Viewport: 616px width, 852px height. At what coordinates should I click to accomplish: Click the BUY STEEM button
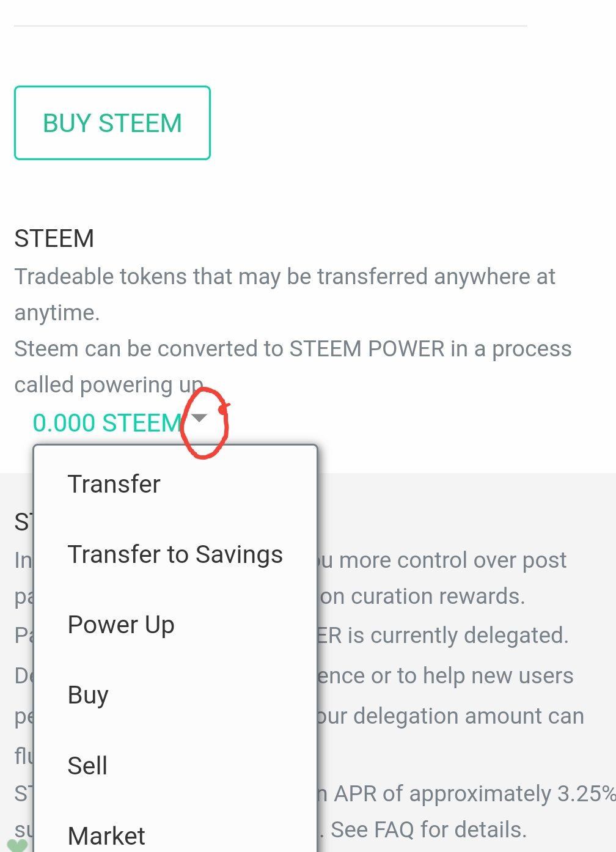click(x=112, y=123)
